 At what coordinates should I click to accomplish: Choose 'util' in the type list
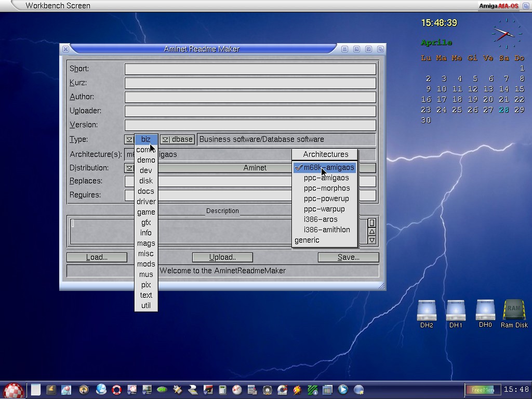[146, 305]
